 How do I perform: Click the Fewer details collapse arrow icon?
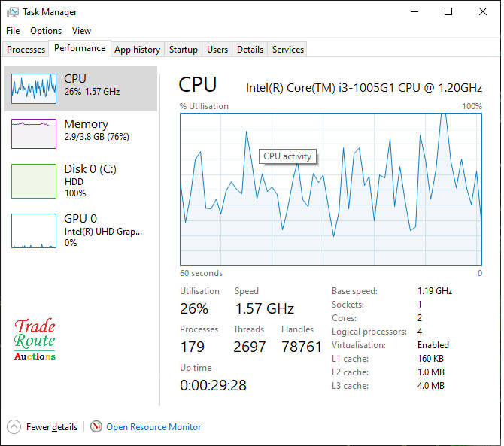click(14, 427)
